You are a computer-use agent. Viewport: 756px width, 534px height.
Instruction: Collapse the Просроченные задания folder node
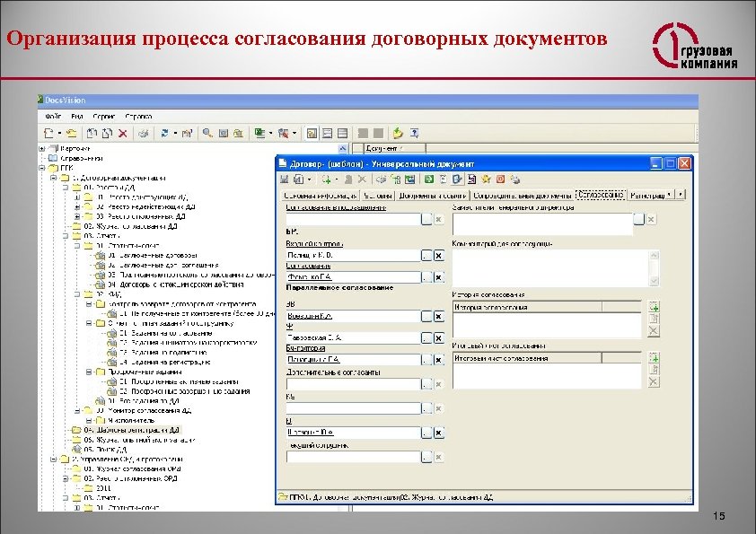(x=89, y=372)
